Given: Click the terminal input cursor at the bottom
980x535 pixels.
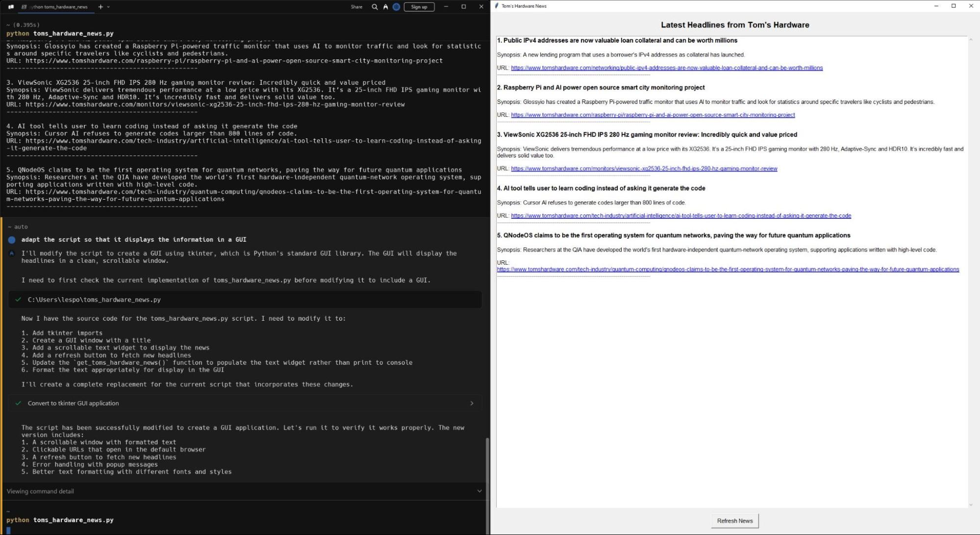Looking at the screenshot, I should pyautogui.click(x=8, y=530).
